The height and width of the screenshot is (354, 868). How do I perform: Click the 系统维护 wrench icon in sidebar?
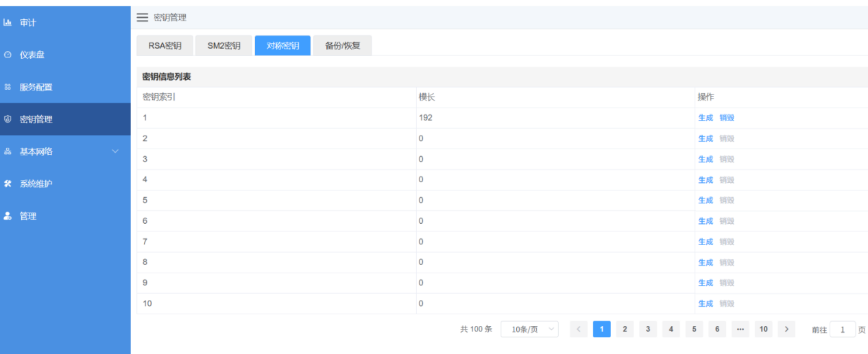pos(8,184)
